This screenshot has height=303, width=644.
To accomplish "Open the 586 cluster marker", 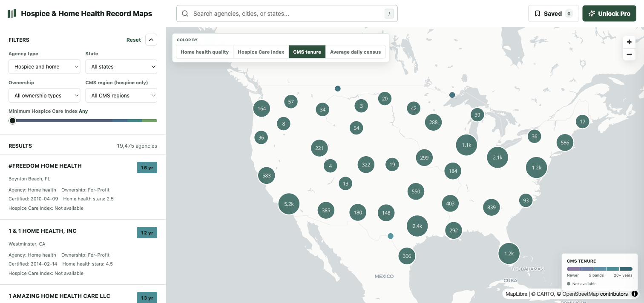I will click(565, 143).
